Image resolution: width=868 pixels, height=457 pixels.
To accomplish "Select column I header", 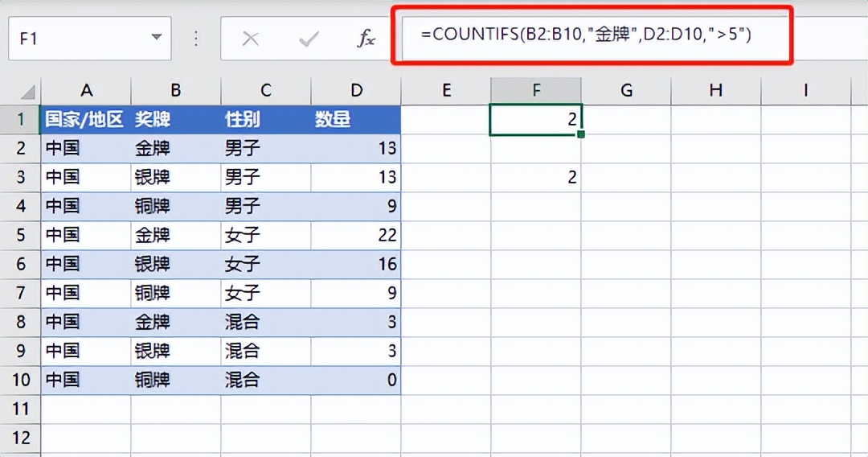I will tap(806, 90).
